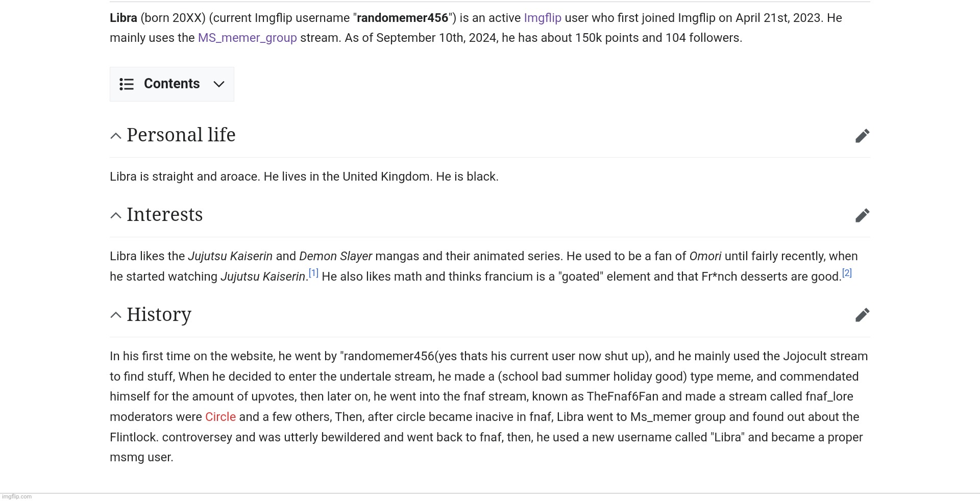Expand the Contents dropdown chevron
980x501 pixels.
point(219,84)
